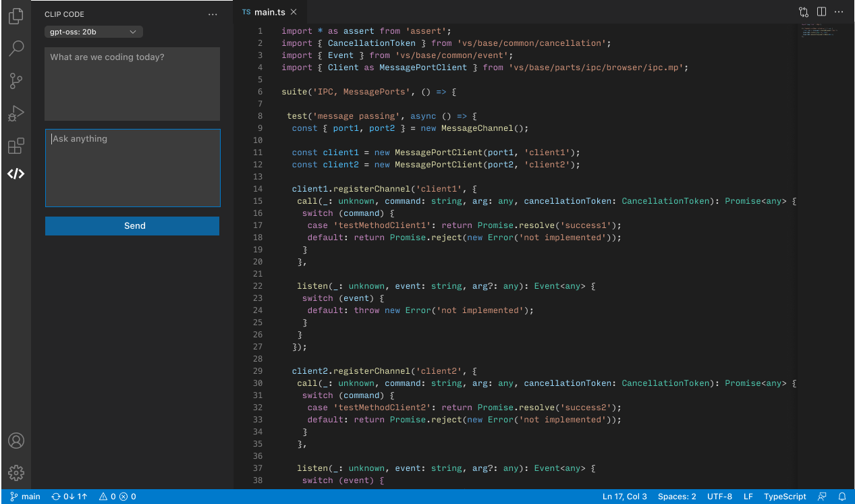
Task: Expand the gpt-oss: 20b model dropdown
Action: click(x=94, y=32)
